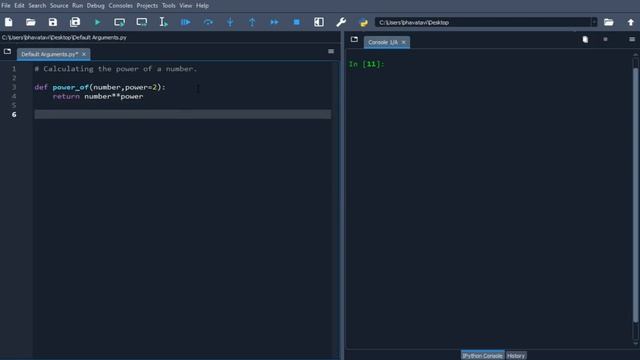Open editor pane options menu
This screenshot has height=360, width=640.
pos(331,51)
